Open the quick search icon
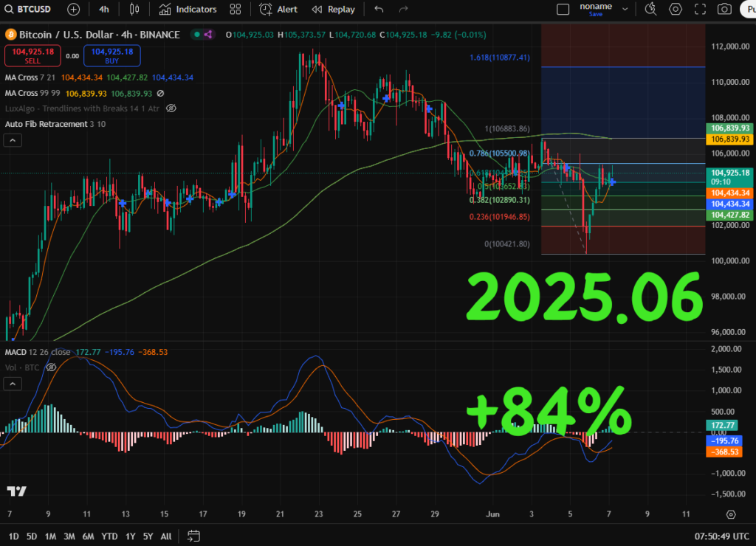Image resolution: width=756 pixels, height=546 pixels. (x=651, y=9)
